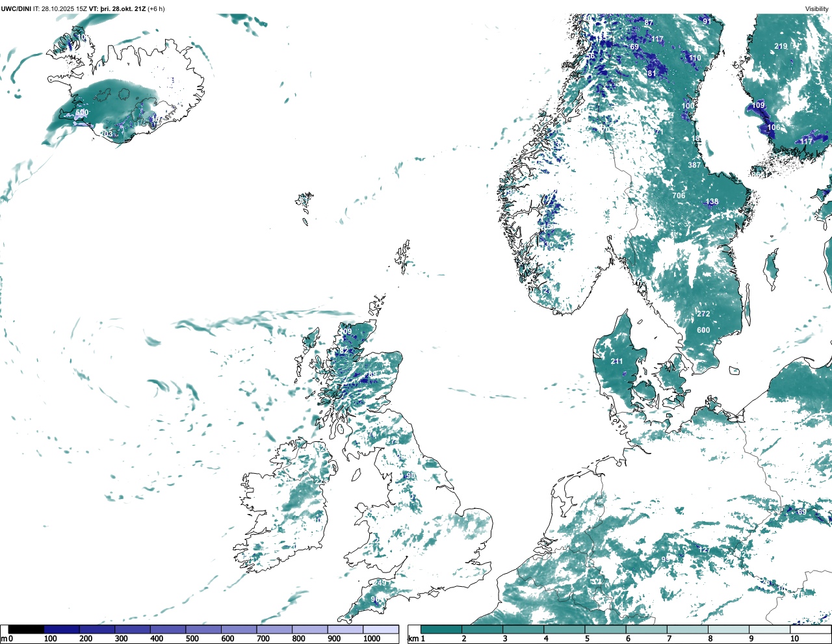Click the value '387' over Sweden
The image size is (832, 644).
click(x=695, y=165)
